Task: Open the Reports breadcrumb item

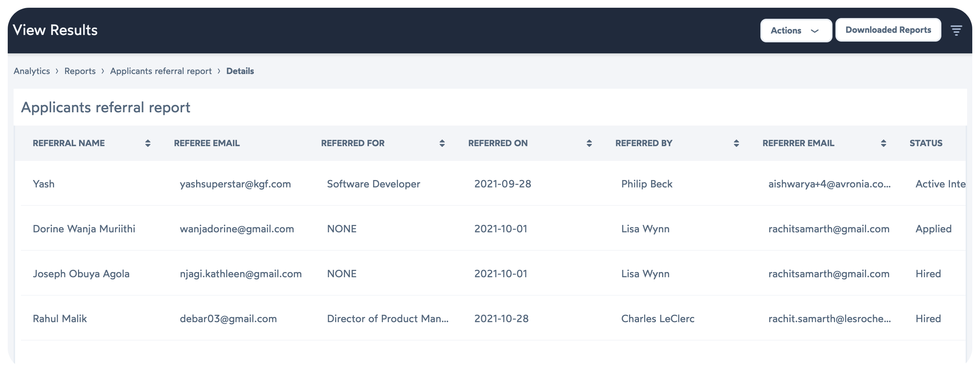Action: pyautogui.click(x=80, y=71)
